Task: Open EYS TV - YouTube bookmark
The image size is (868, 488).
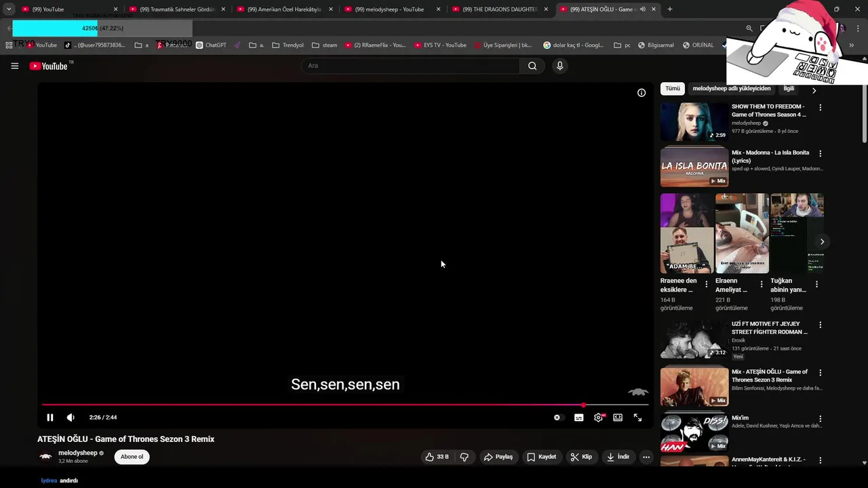Action: tap(440, 45)
